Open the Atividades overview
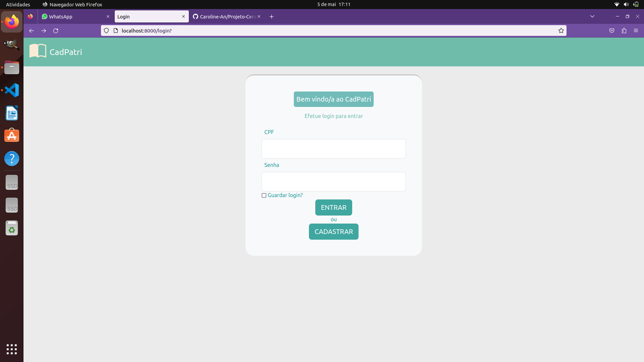 pos(18,4)
